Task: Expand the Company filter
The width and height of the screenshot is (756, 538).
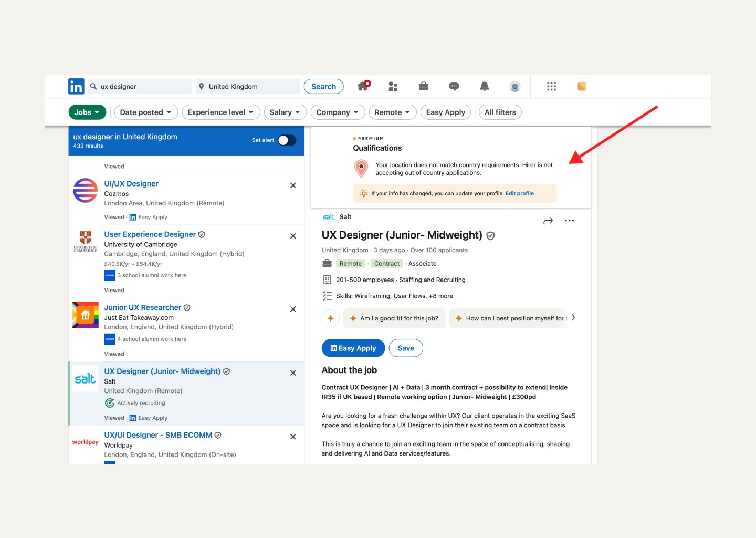Action: coord(338,112)
